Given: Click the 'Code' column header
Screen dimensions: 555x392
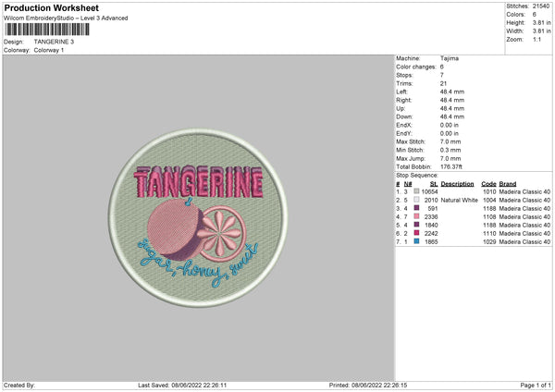Looking at the screenshot, I should coord(488,184).
